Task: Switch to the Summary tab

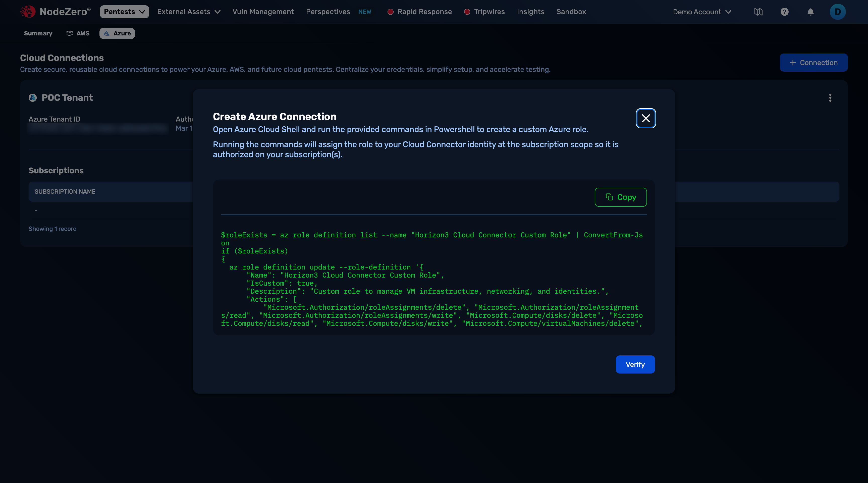Action: pos(38,33)
